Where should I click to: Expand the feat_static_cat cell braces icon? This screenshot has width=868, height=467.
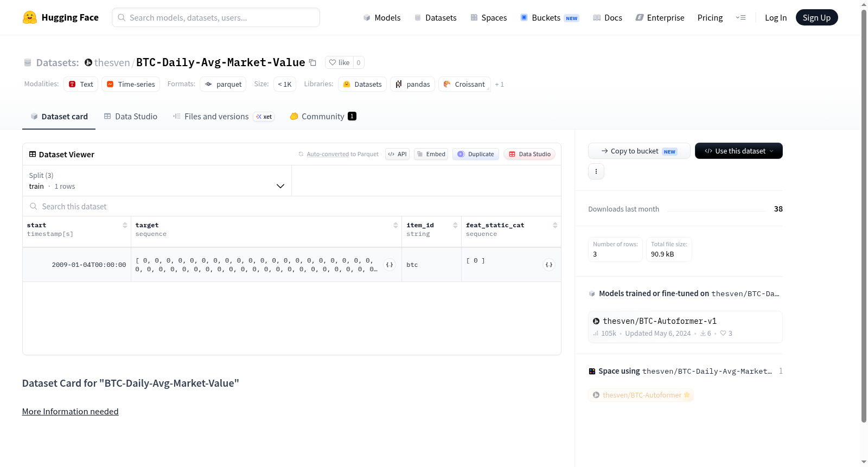pos(549,265)
